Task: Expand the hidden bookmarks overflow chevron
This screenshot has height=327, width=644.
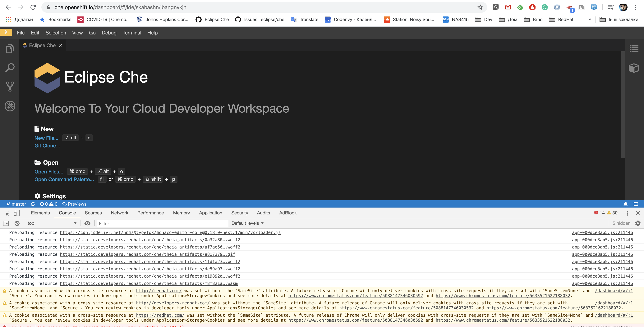Action: click(x=590, y=20)
